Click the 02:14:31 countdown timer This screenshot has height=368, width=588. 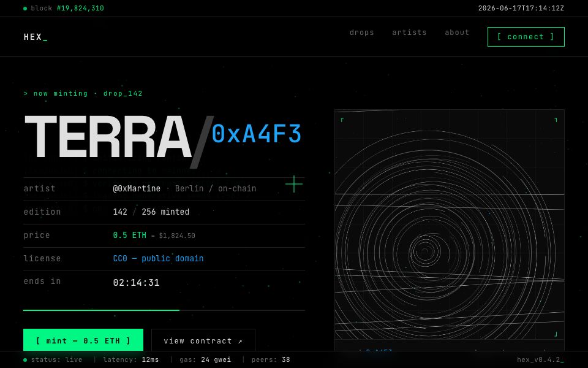point(136,282)
